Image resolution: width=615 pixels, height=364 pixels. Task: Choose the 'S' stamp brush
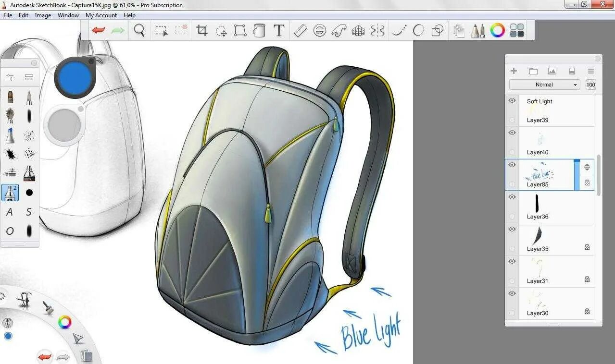[29, 212]
